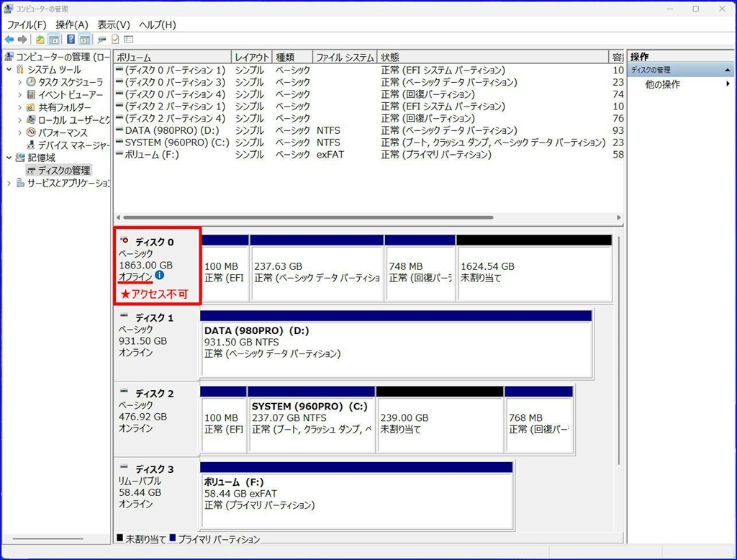Select the 768 MB recovery partition block
Screen dimensions: 737x560
[x=538, y=420]
